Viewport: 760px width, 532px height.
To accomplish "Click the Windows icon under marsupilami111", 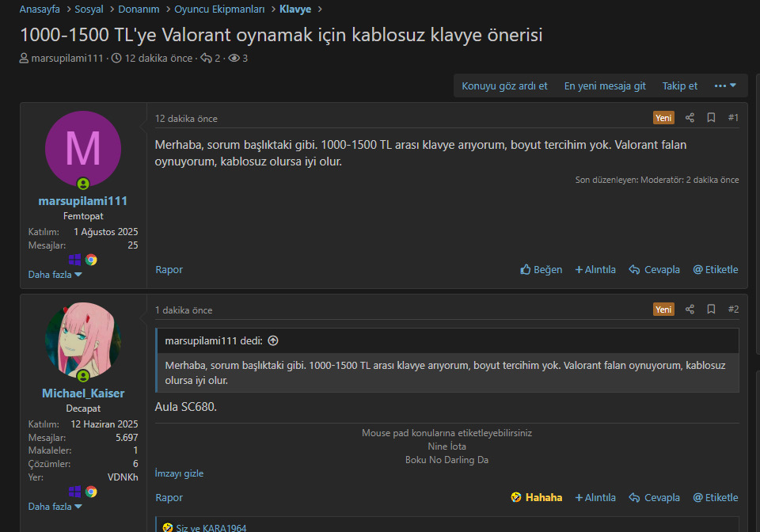I will [74, 260].
